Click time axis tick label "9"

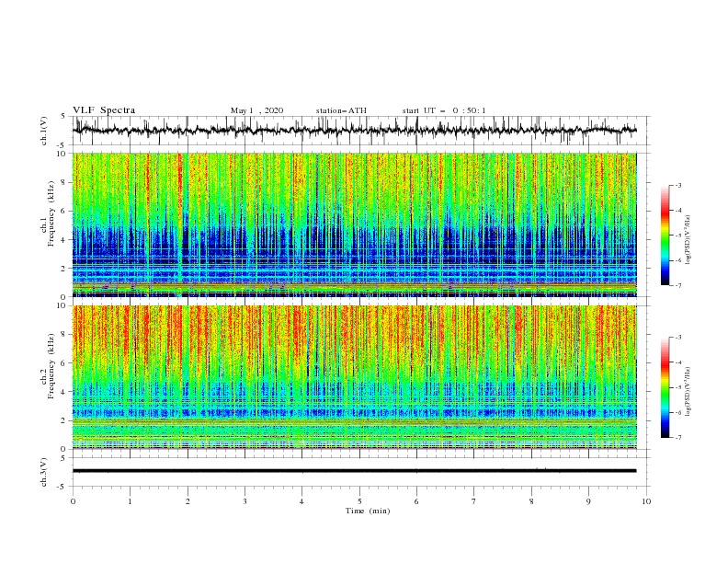tap(588, 501)
